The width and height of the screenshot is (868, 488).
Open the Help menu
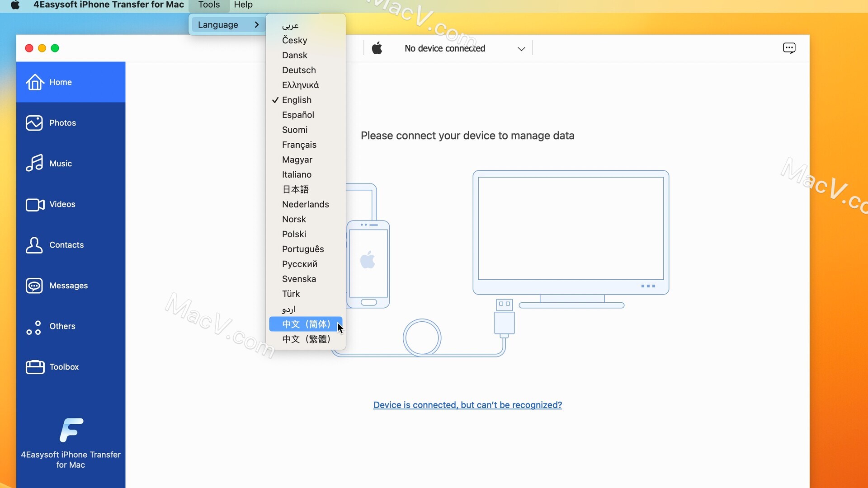[243, 5]
